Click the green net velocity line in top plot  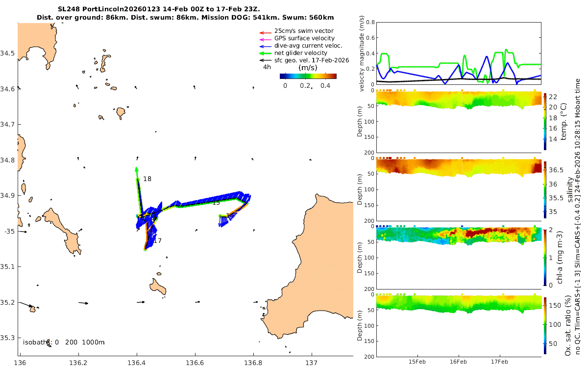tap(416, 67)
